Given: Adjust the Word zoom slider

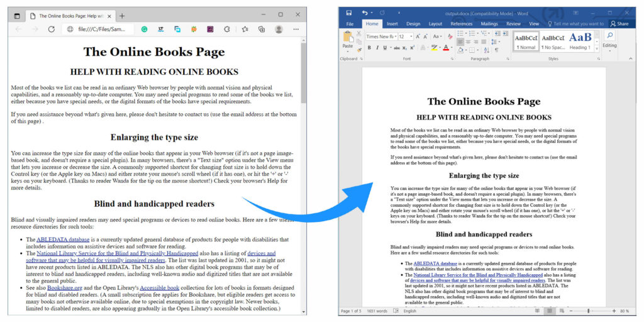Looking at the screenshot, I should (588, 311).
